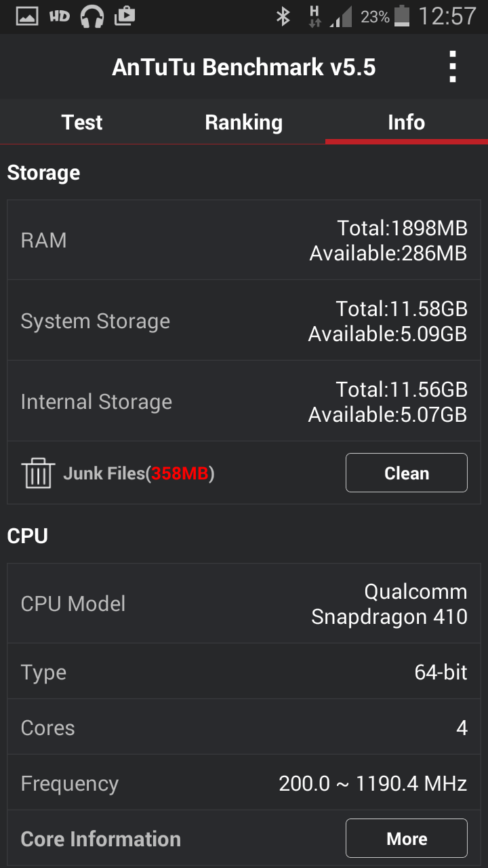The image size is (488, 868).
Task: Tap the picture notification icon
Action: [27, 16]
